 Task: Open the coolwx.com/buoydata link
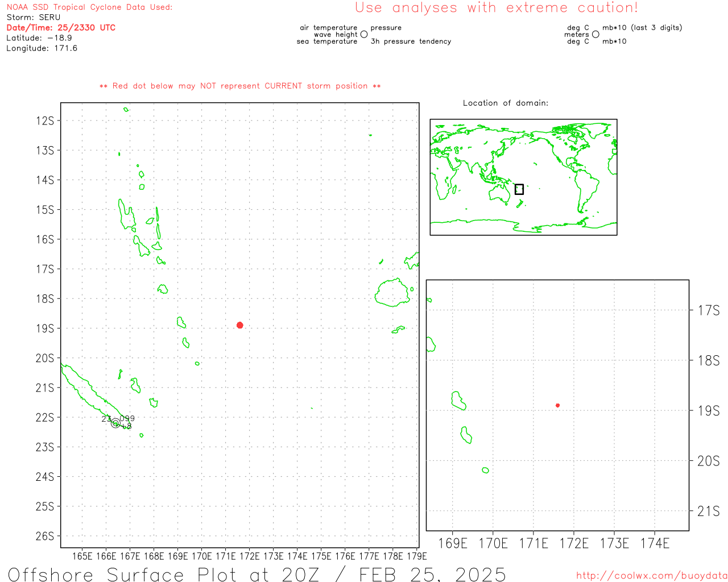click(652, 576)
